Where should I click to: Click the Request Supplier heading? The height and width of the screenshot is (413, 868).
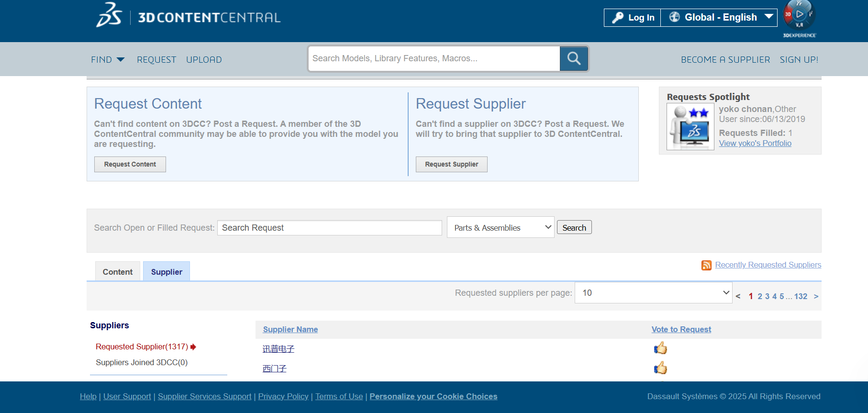pyautogui.click(x=471, y=104)
